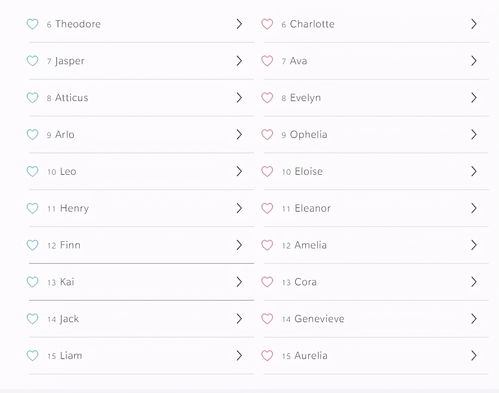Click the Cora name text
This screenshot has height=393, width=499.
306,282
